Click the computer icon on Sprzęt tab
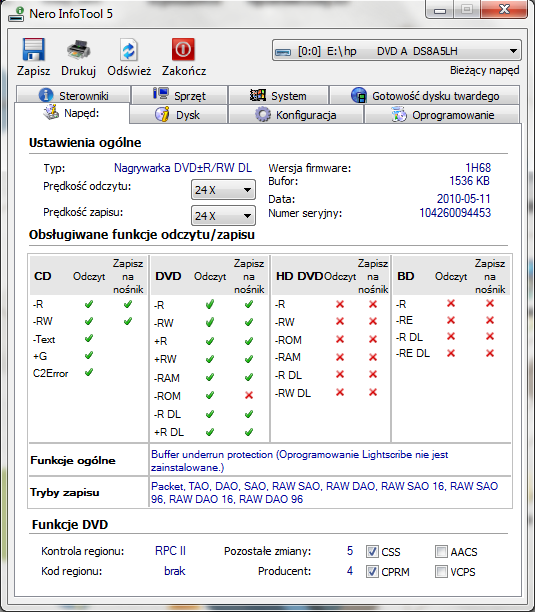The width and height of the screenshot is (535, 612). point(160,94)
